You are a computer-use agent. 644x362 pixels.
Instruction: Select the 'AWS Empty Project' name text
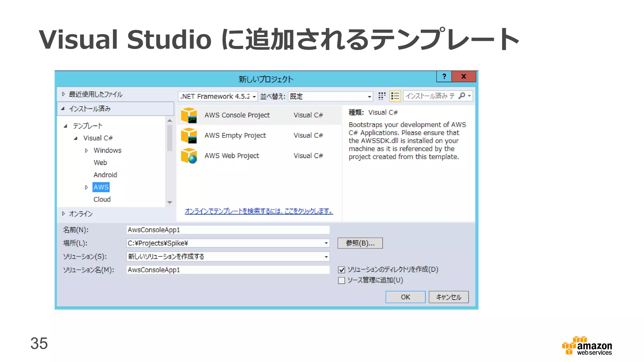pos(235,135)
